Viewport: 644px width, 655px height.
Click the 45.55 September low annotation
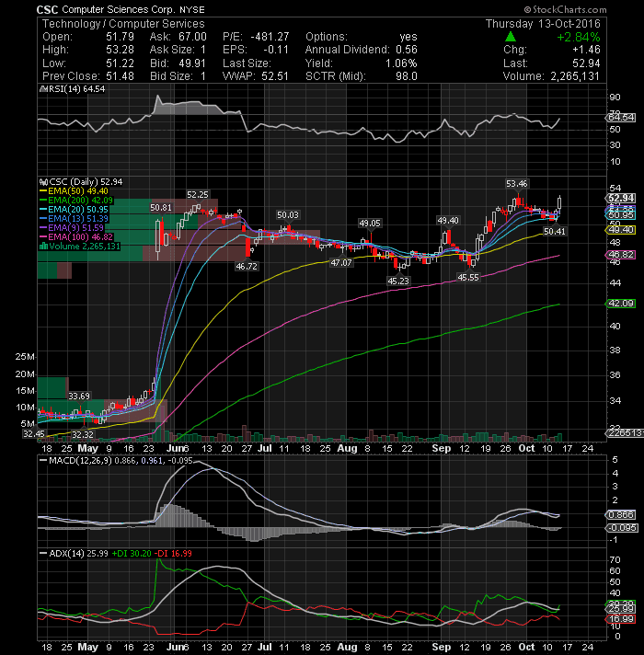tap(468, 278)
